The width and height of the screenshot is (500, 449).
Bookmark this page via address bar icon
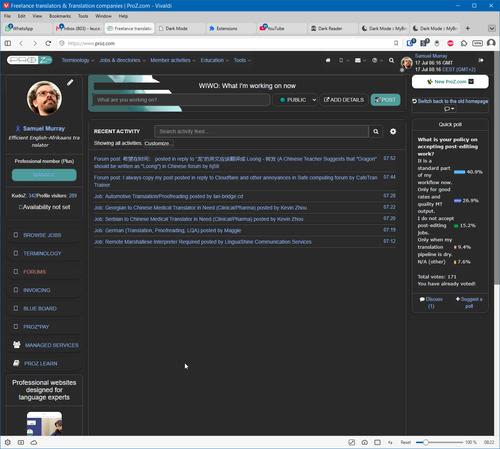coord(396,43)
